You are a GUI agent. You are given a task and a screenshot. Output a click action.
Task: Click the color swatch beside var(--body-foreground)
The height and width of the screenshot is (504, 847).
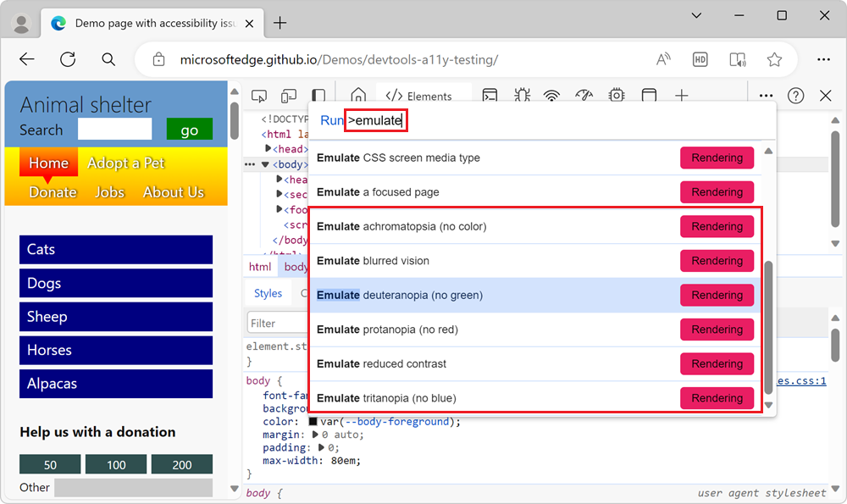[313, 422]
